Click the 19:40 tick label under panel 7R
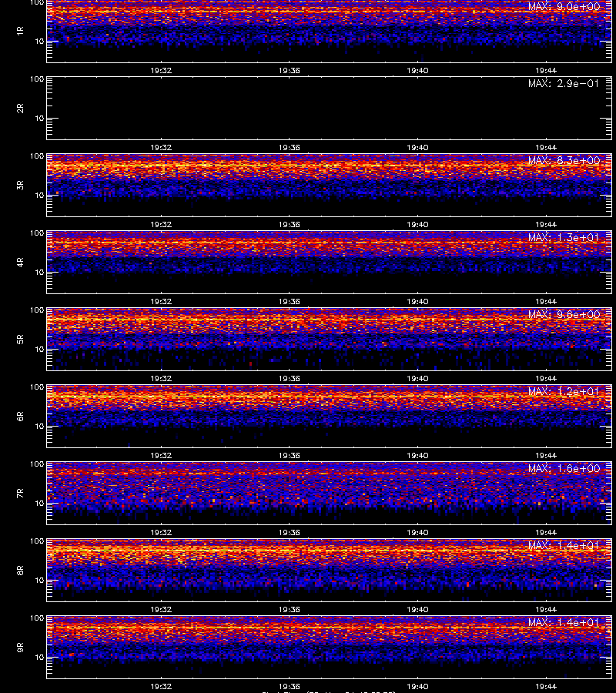 point(417,533)
